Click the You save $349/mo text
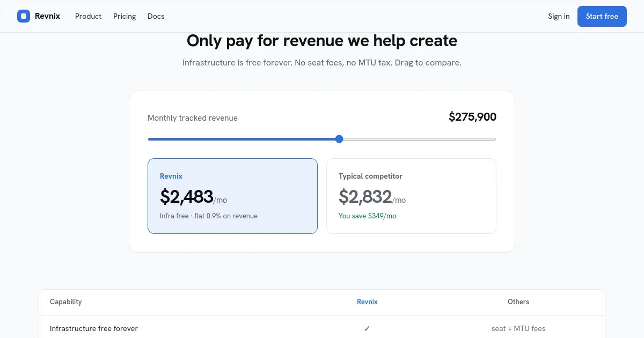The width and height of the screenshot is (644, 338). click(368, 216)
